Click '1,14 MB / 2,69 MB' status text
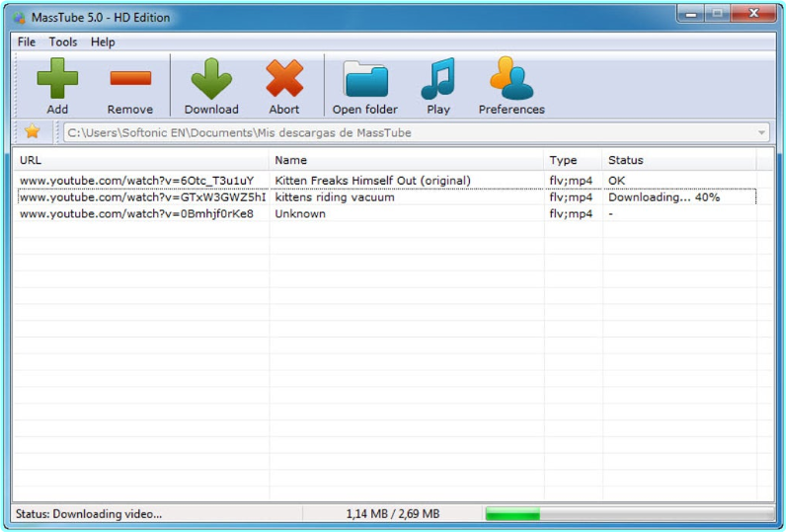Viewport: 786px width, 532px height. click(392, 514)
